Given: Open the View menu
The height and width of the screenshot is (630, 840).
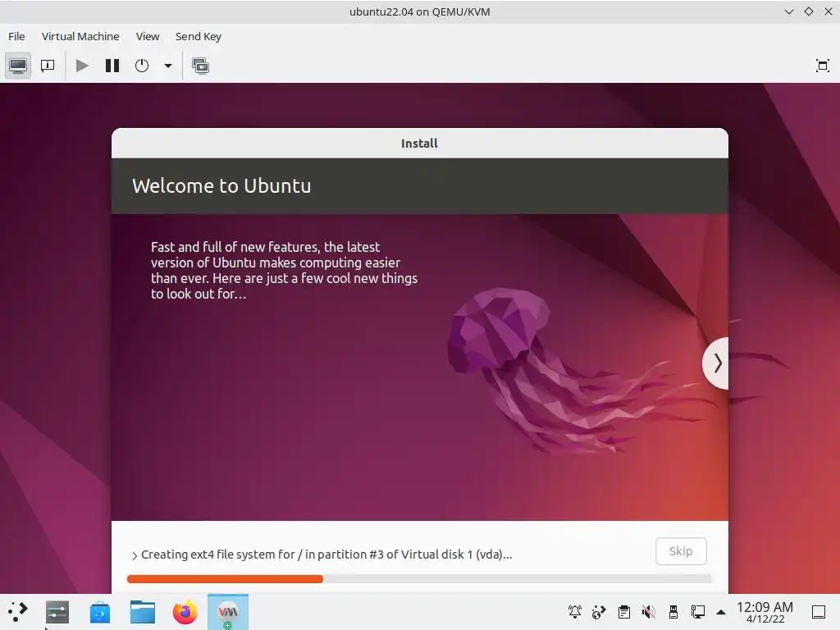Looking at the screenshot, I should [x=148, y=36].
